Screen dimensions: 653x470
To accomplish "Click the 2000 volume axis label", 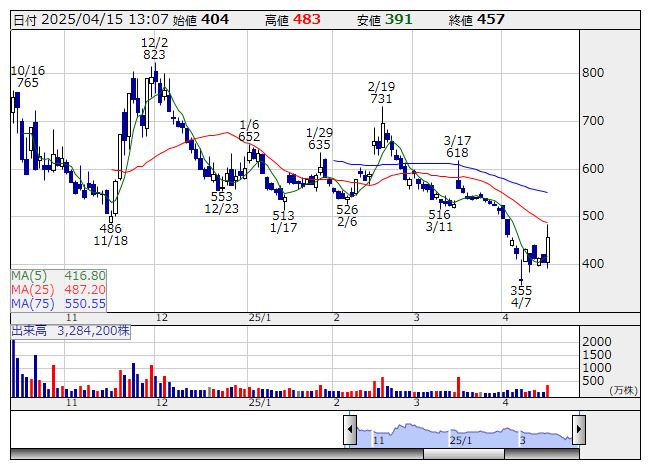I will click(x=597, y=342).
